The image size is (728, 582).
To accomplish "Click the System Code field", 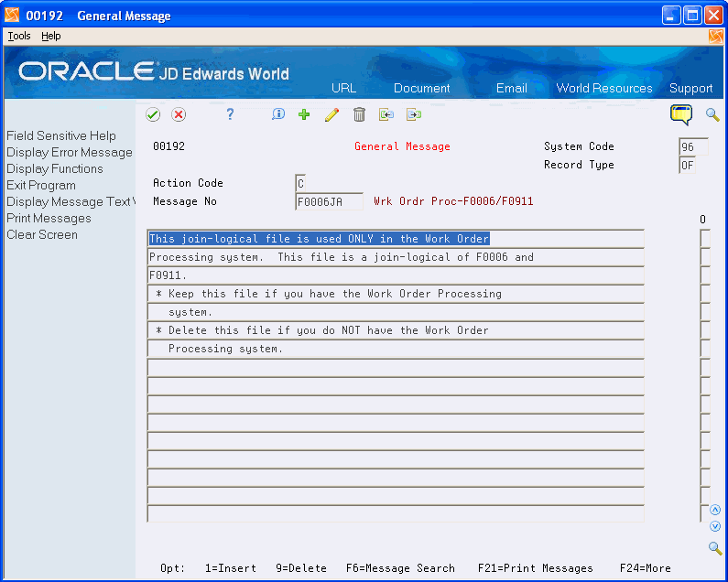I will click(693, 146).
